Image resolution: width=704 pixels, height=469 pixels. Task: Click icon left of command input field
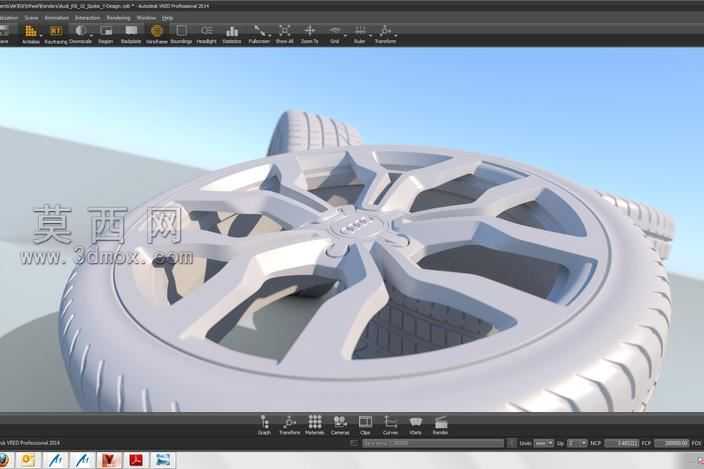pos(354,443)
